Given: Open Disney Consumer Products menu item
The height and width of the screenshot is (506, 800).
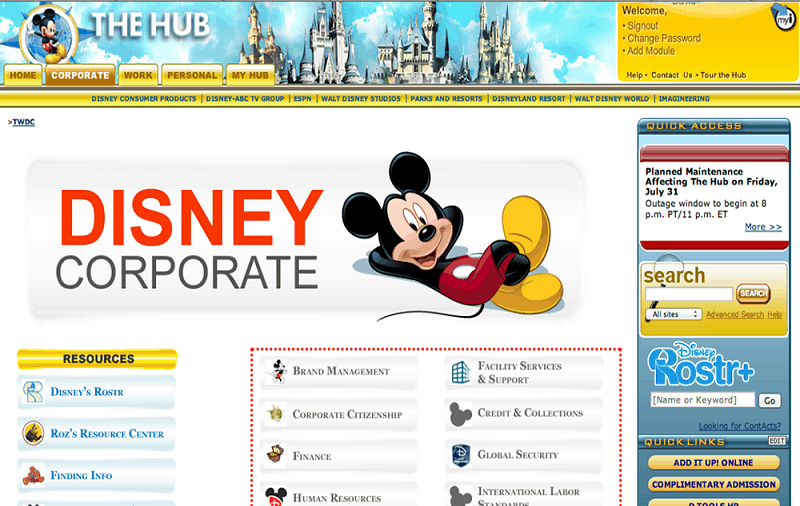Looking at the screenshot, I should pyautogui.click(x=144, y=98).
